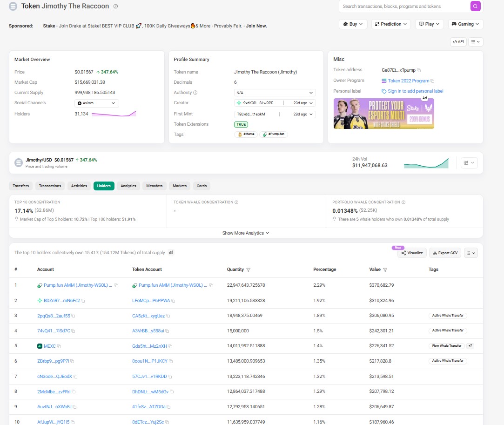
Task: Click the Holders trend sparkline chart
Action: click(x=114, y=114)
